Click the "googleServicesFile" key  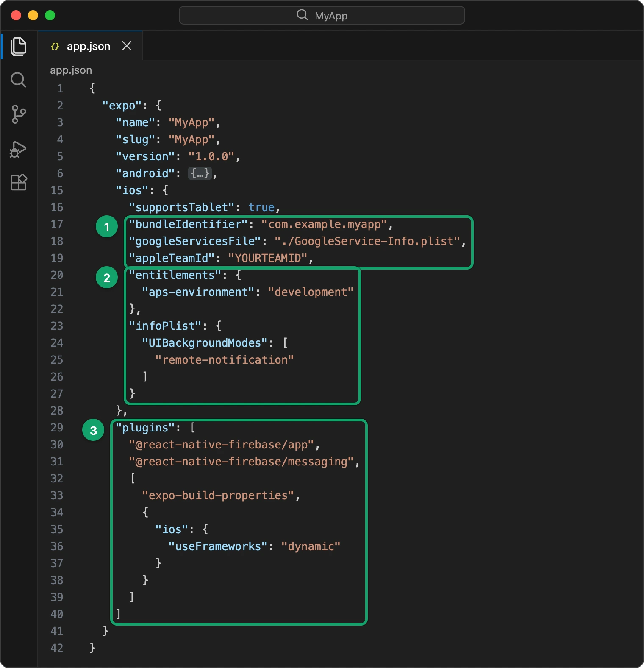coord(195,241)
